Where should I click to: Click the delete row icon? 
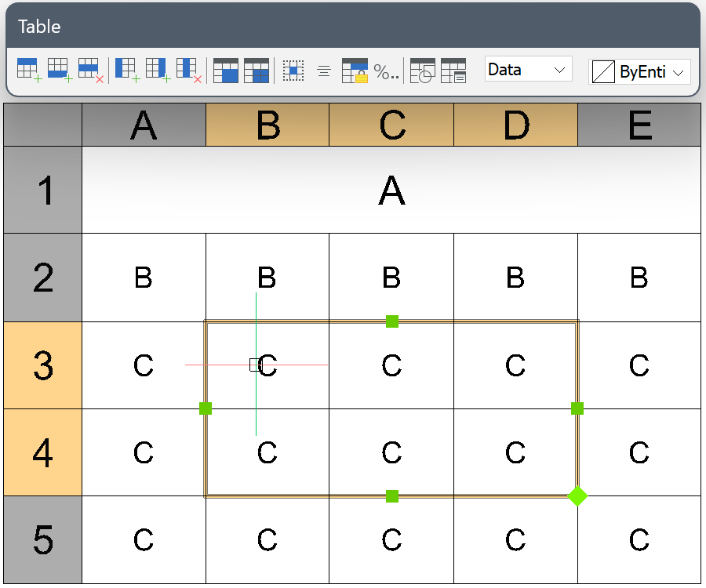(x=90, y=70)
